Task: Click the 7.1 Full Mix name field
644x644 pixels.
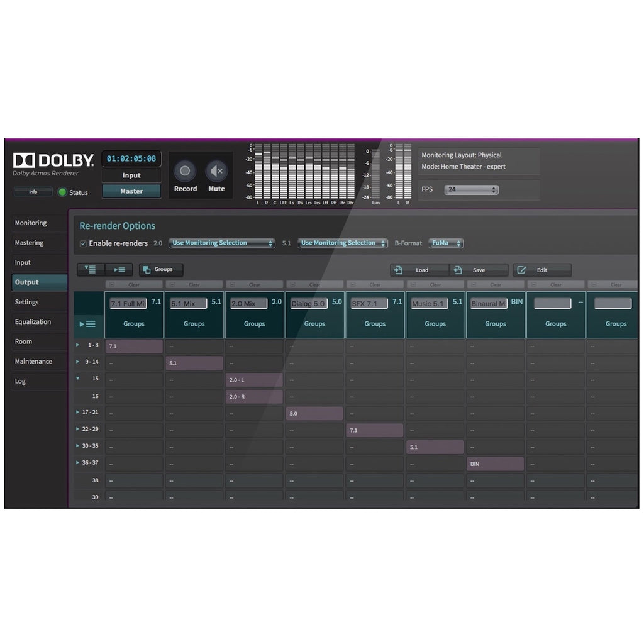Action: (x=128, y=304)
